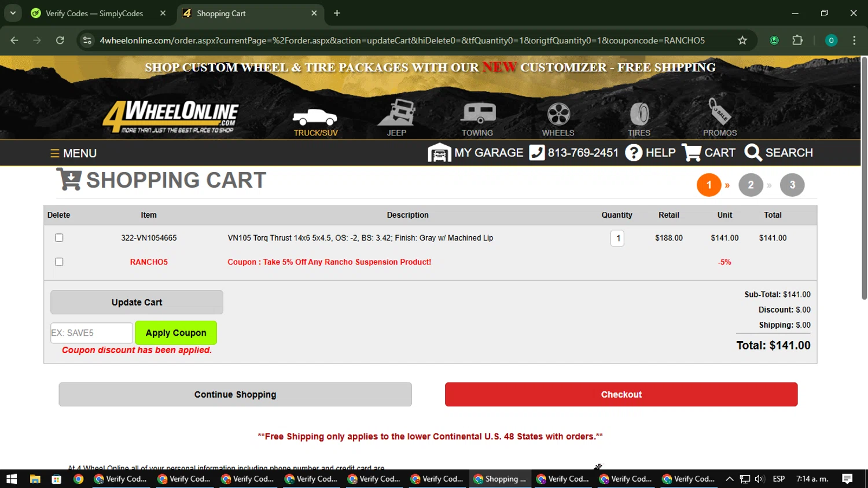This screenshot has height=488, width=868.
Task: Click checkout step 3 circle
Action: [x=792, y=185]
